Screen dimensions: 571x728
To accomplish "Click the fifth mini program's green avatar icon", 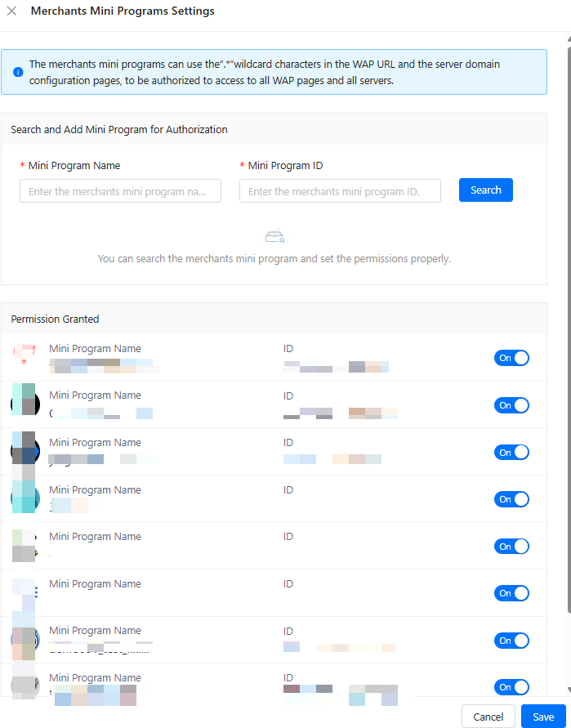I will tap(24, 545).
